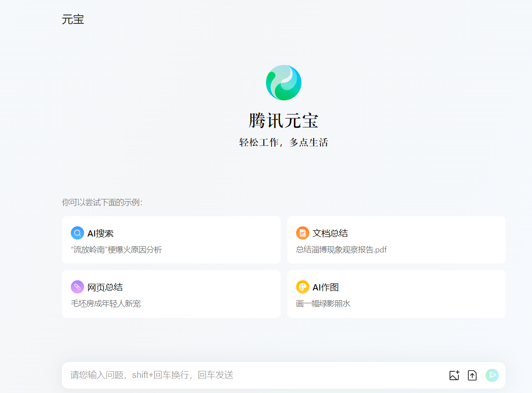This screenshot has height=393, width=532.
Task: Click the 元宝 label in the top corner
Action: [x=73, y=19]
